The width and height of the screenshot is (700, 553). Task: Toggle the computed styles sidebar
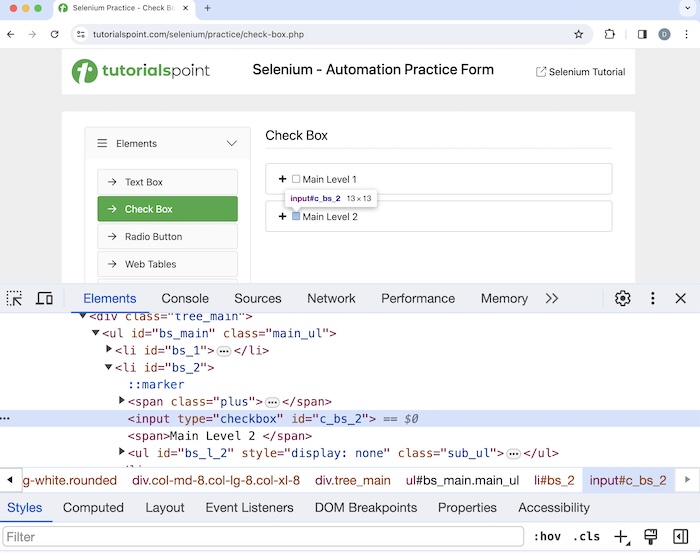pyautogui.click(x=680, y=537)
